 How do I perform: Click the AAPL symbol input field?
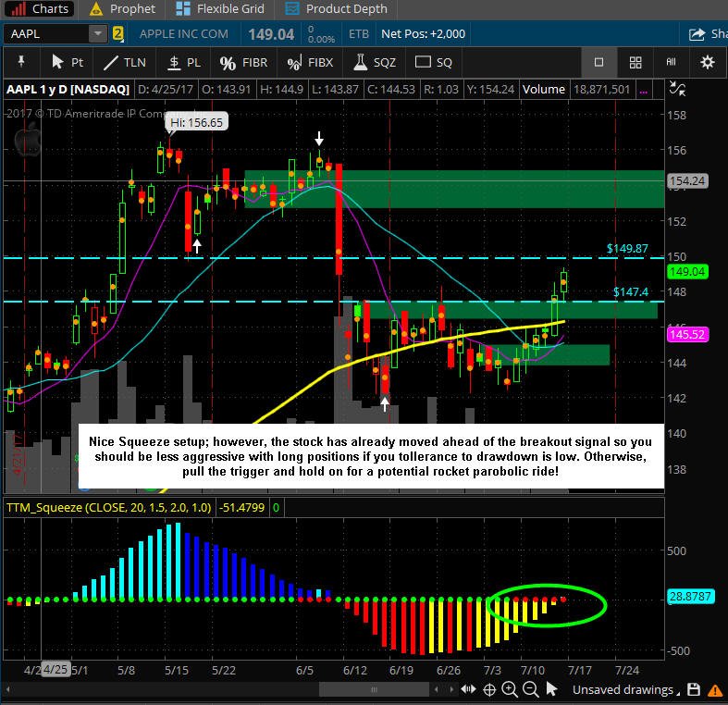46,34
